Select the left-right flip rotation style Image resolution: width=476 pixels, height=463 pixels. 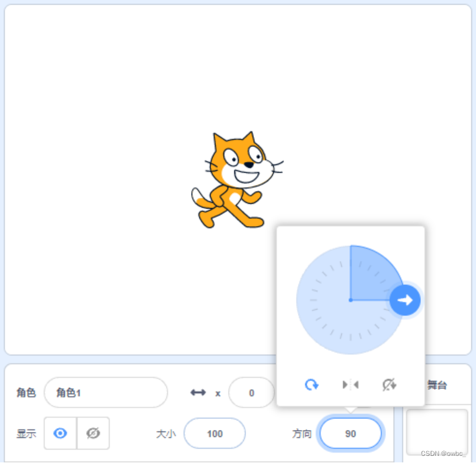(x=350, y=385)
